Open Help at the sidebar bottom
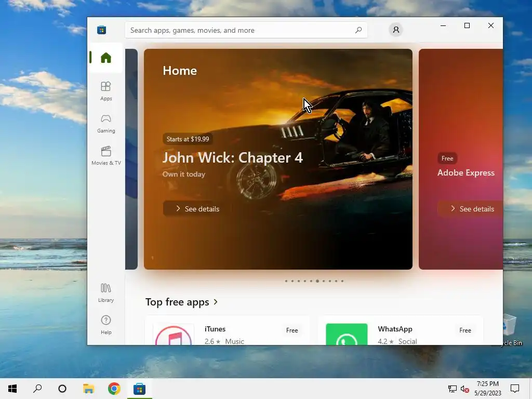Screen dimensions: 532x399 point(106,325)
